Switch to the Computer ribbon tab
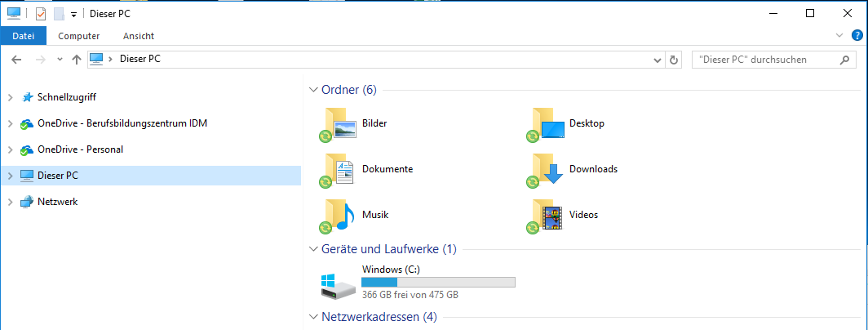The image size is (868, 330). point(79,36)
